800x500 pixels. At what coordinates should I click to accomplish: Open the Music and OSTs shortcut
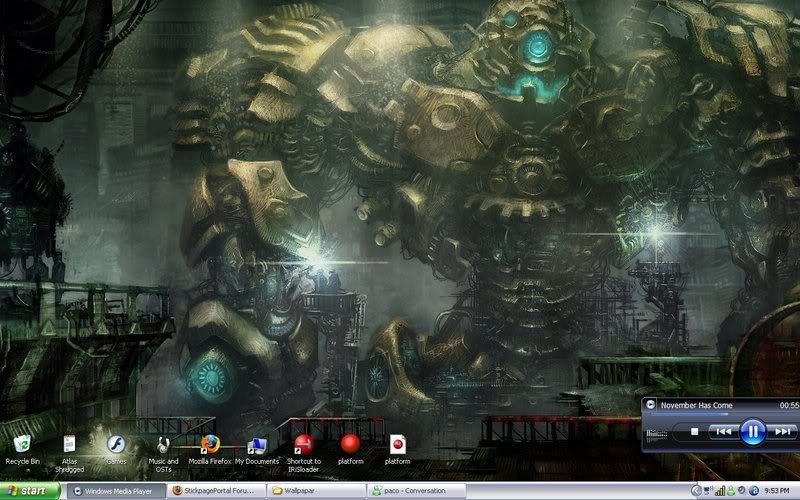point(163,443)
